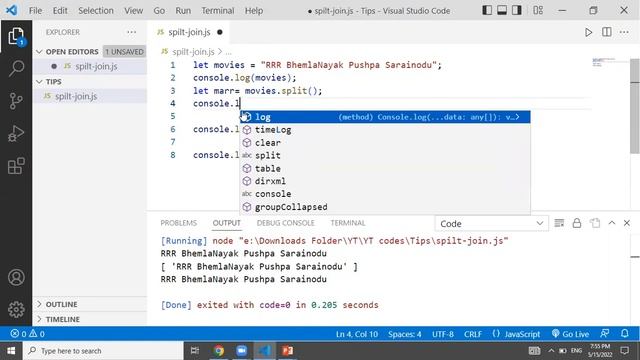640x360 pixels.
Task: Switch to the Problems tab
Action: coord(178,223)
